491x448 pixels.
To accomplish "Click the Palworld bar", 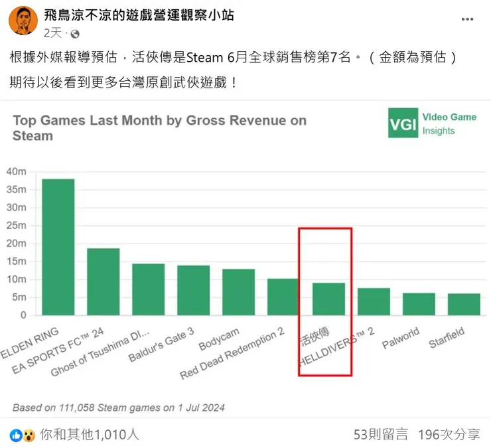I will pos(419,304).
